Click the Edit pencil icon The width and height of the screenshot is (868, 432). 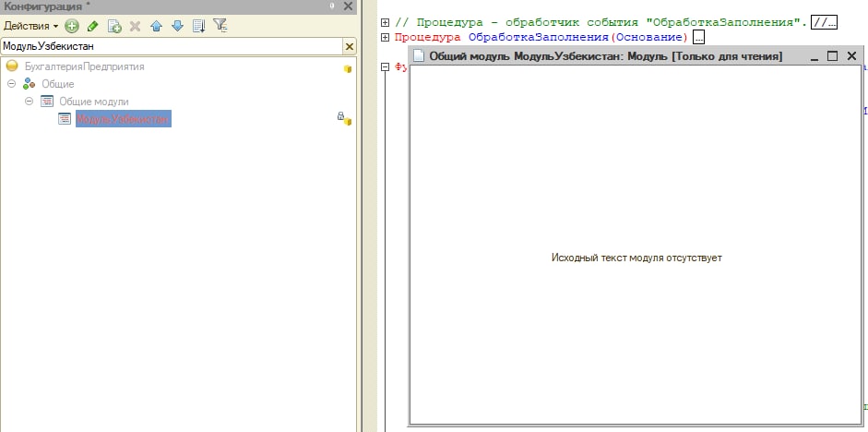[x=93, y=26]
